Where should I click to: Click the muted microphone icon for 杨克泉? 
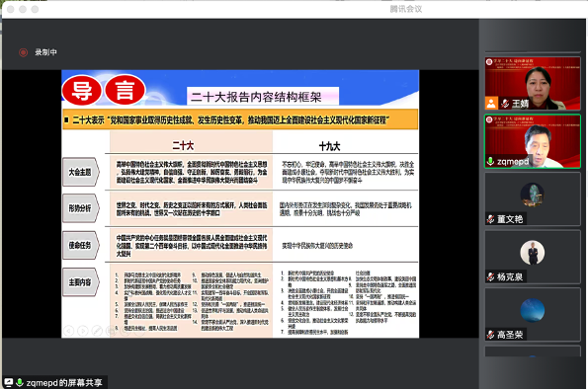490,276
